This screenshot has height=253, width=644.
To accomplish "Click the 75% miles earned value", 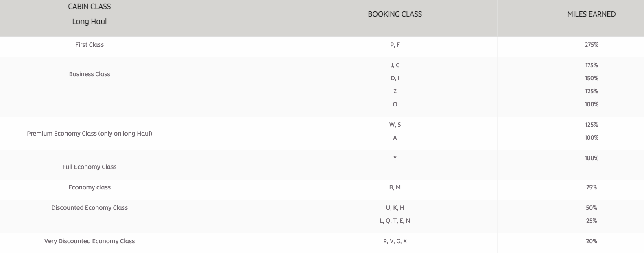I will pos(591,187).
